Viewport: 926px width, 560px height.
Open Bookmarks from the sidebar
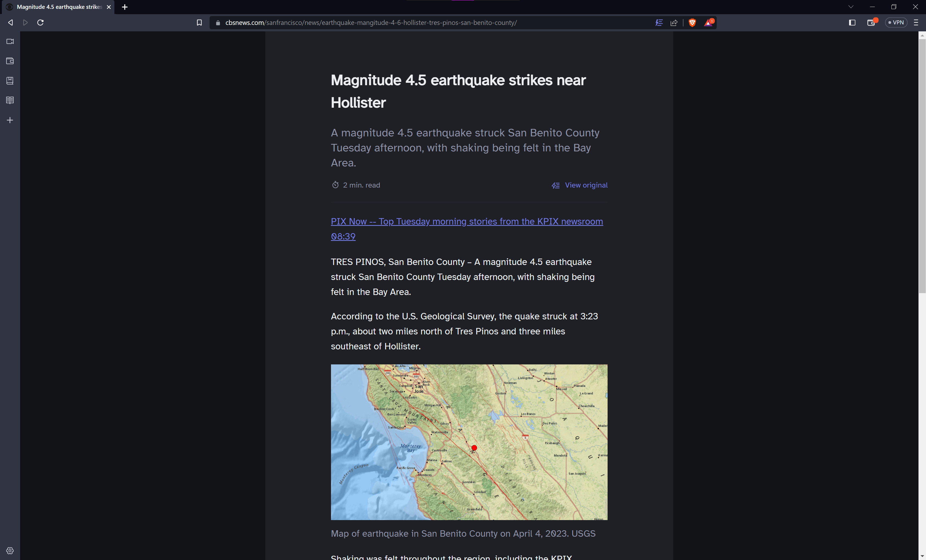[10, 80]
